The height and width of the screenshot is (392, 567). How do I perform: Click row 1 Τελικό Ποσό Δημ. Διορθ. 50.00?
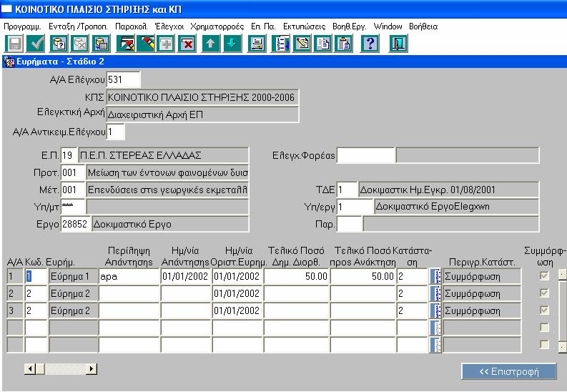click(296, 277)
